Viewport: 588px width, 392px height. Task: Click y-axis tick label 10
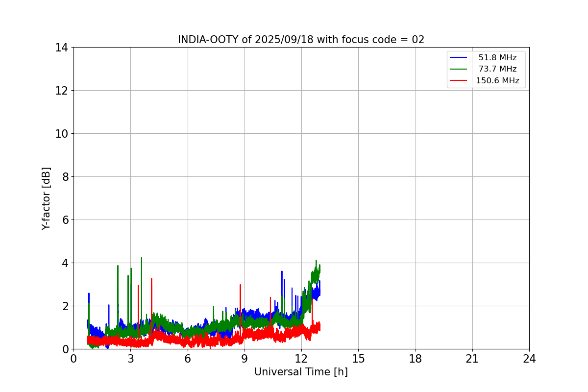point(62,134)
